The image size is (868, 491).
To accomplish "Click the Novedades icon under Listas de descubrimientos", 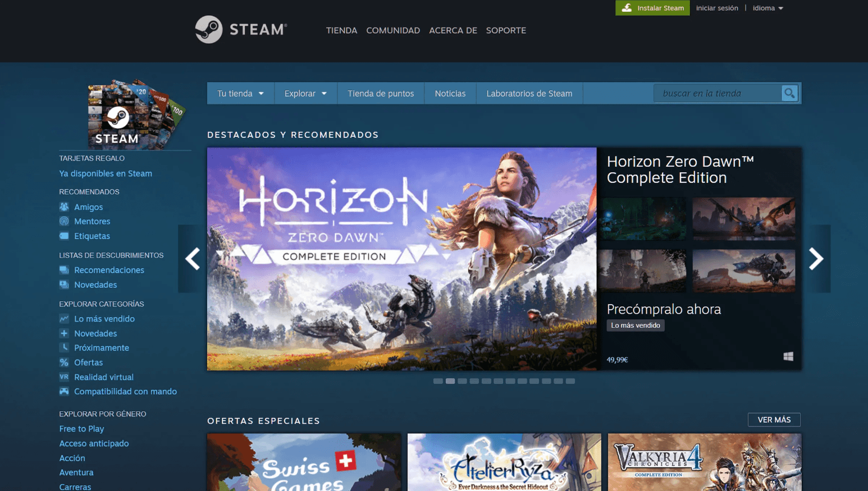I will coord(64,284).
